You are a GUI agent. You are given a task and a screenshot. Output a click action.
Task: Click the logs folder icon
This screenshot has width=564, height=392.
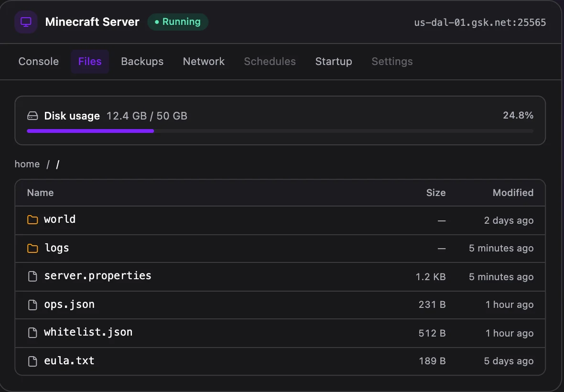click(x=33, y=248)
